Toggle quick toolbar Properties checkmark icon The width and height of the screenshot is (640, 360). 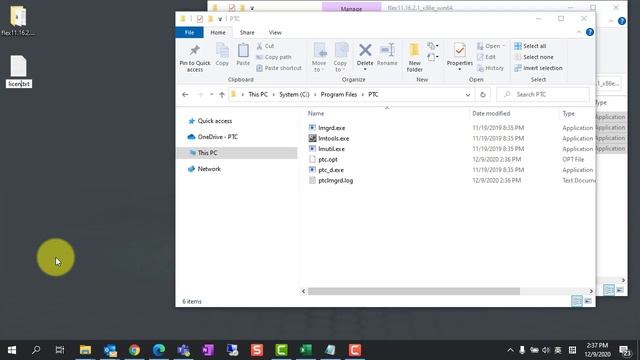(200, 19)
